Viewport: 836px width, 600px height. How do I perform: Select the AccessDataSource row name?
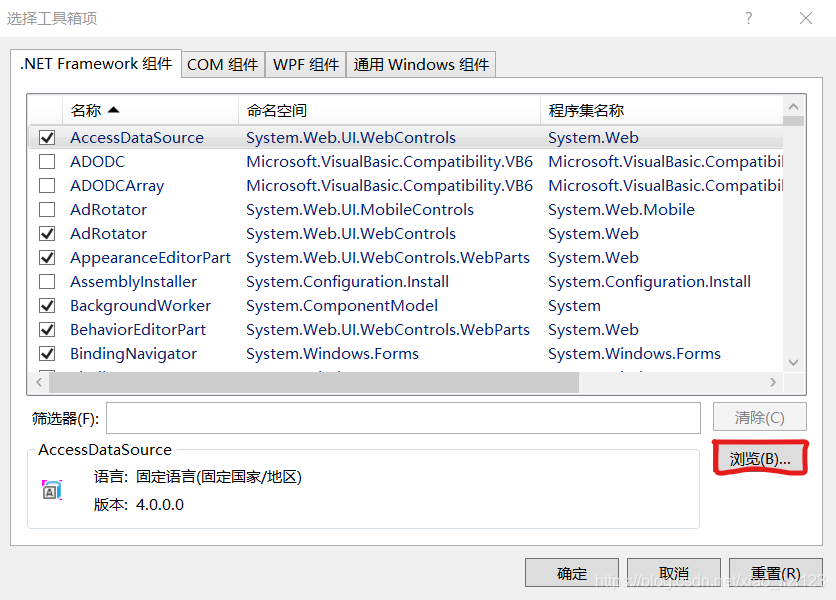click(x=137, y=138)
